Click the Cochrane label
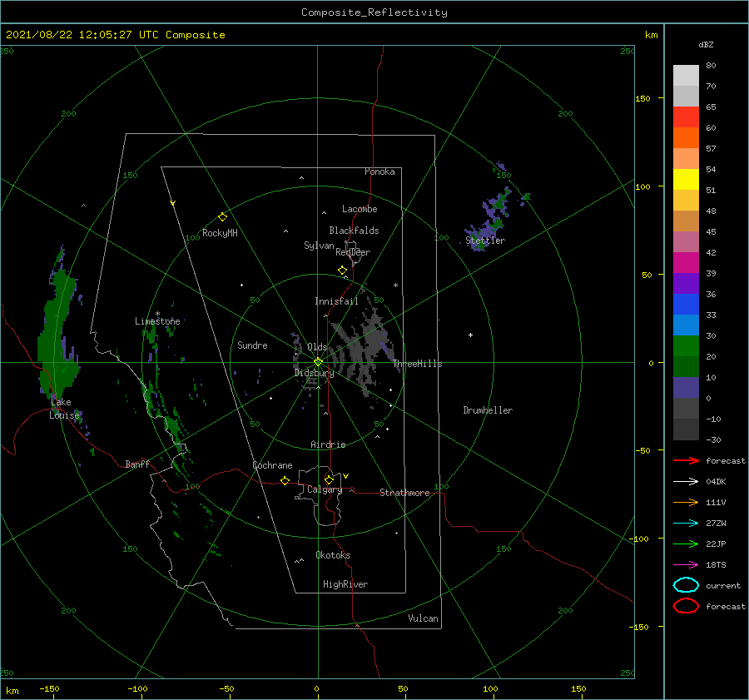749x700 pixels. (x=272, y=465)
